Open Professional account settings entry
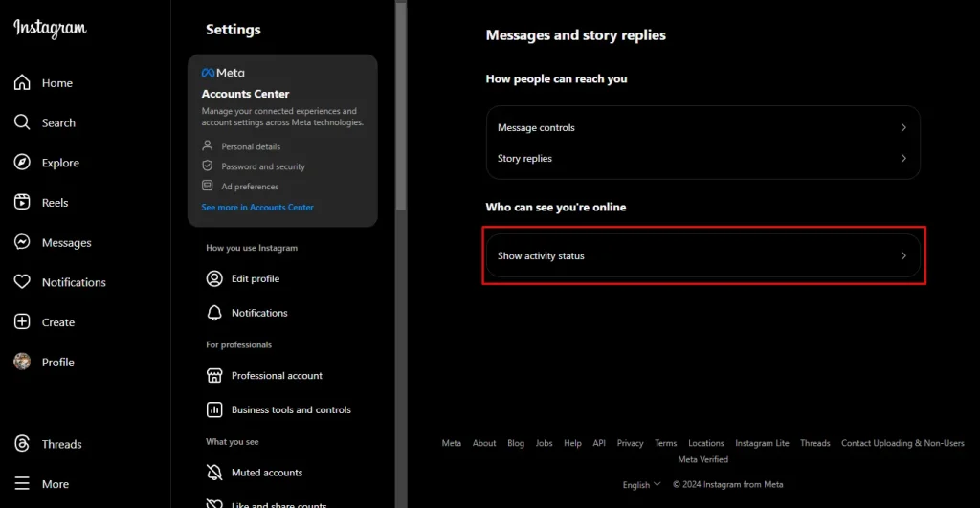The width and height of the screenshot is (980, 508). pos(282,376)
